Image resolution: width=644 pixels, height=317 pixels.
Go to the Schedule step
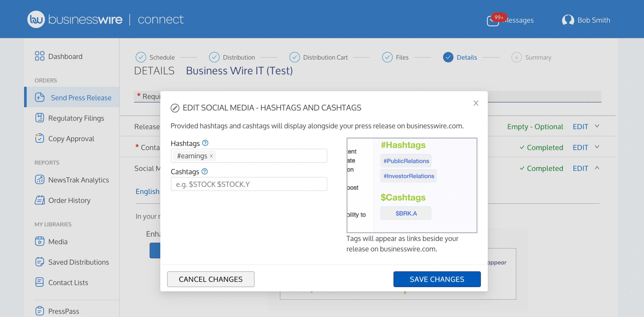[162, 57]
